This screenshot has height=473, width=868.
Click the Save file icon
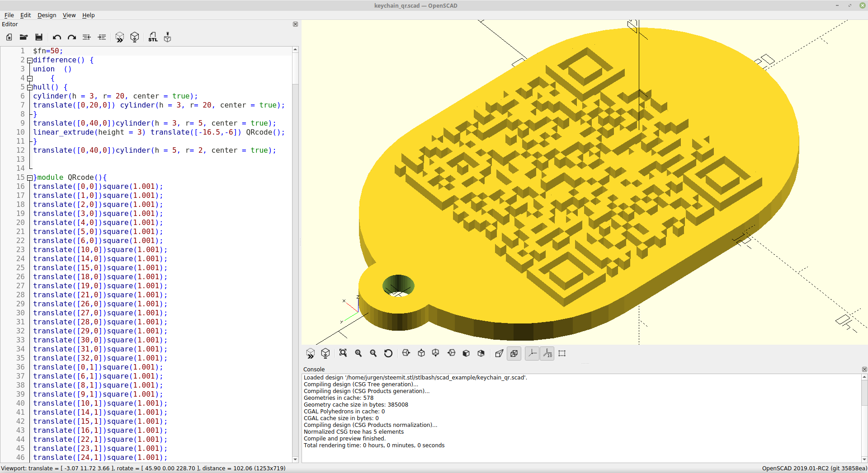click(x=39, y=37)
